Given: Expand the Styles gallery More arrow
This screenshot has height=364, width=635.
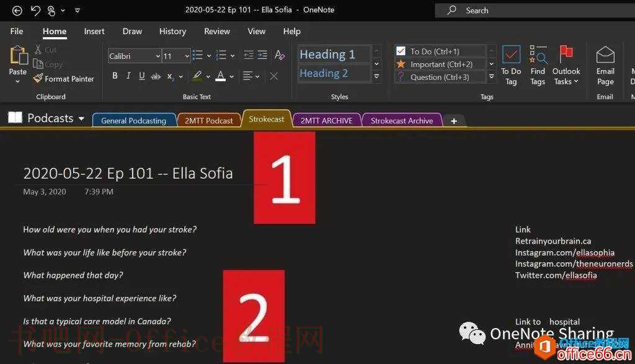Looking at the screenshot, I should [x=376, y=76].
